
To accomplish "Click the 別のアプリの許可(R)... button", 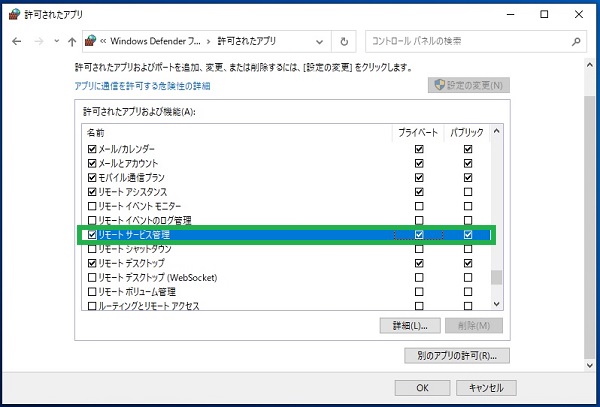I will coord(457,356).
